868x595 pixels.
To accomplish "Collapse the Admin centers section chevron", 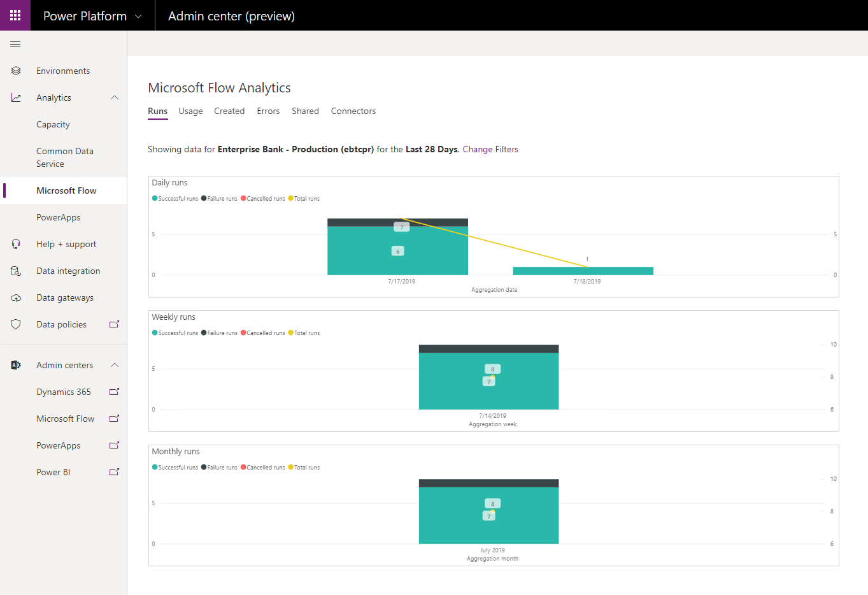I will click(115, 365).
